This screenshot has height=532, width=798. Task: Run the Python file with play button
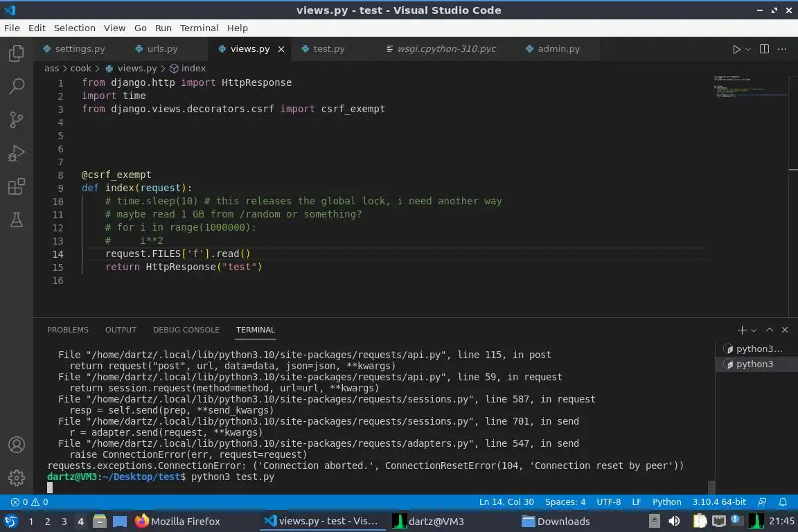point(736,49)
